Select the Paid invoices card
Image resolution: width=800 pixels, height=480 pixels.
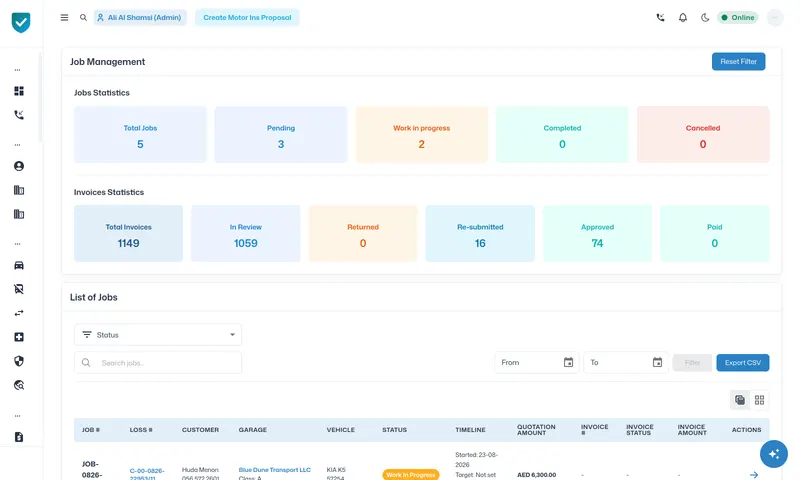pyautogui.click(x=715, y=234)
